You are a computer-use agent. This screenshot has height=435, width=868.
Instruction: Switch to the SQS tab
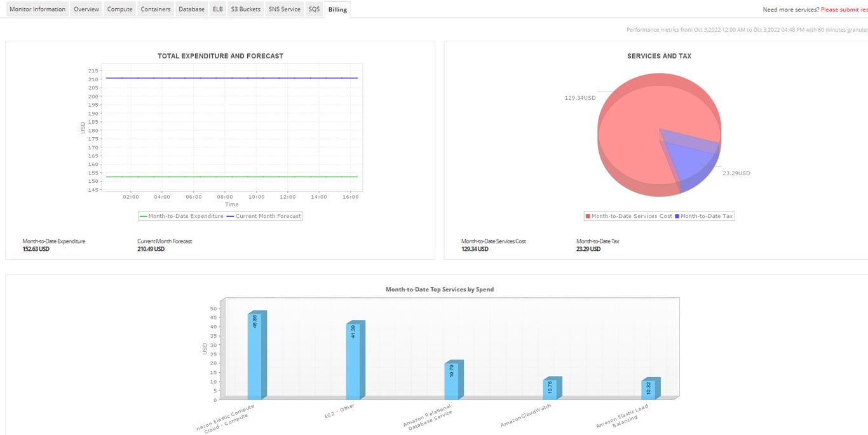[313, 9]
